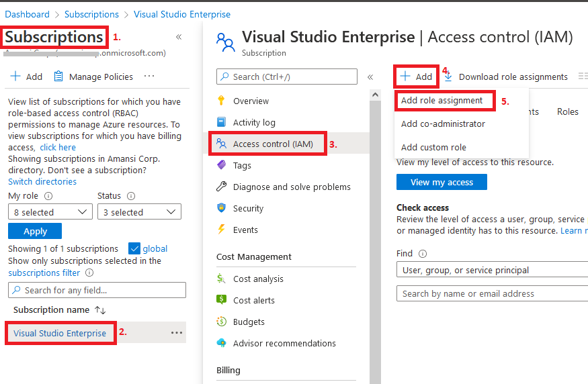Collapse the Subscriptions panel with double chevron
Image resolution: width=588 pixels, height=384 pixels.
tap(179, 37)
